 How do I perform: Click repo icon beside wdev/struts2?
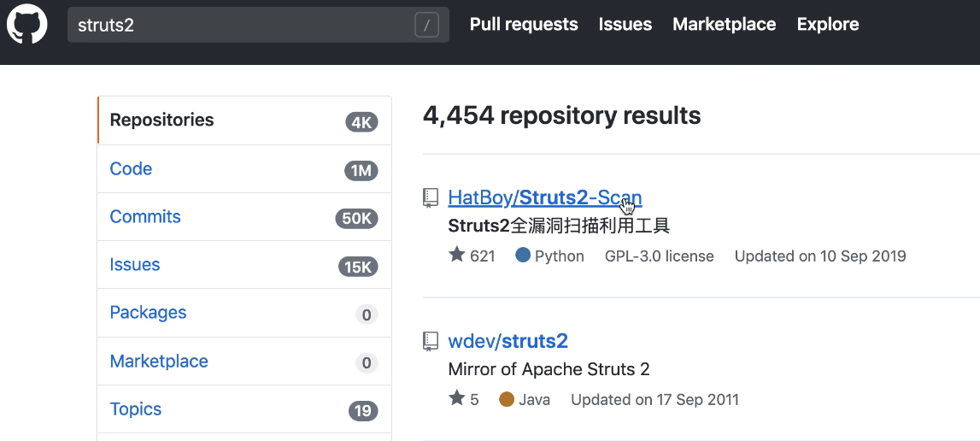coord(431,342)
